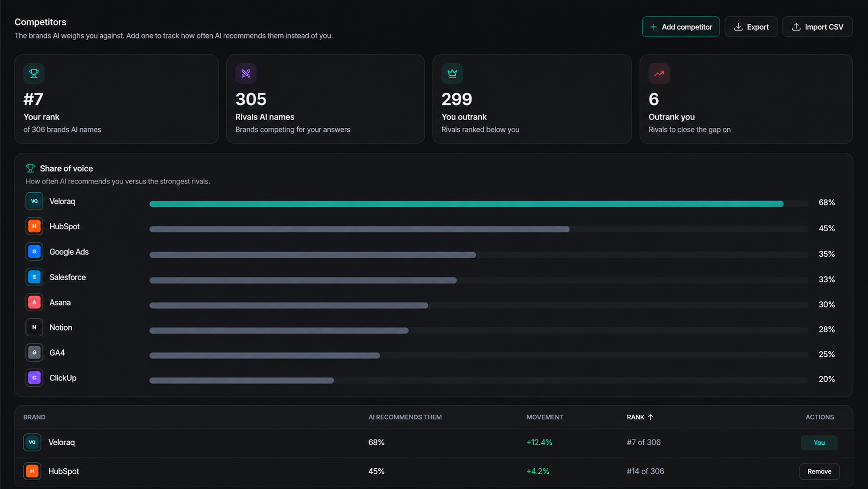The width and height of the screenshot is (868, 489).
Task: Sort table by Rank column header
Action: click(x=640, y=417)
